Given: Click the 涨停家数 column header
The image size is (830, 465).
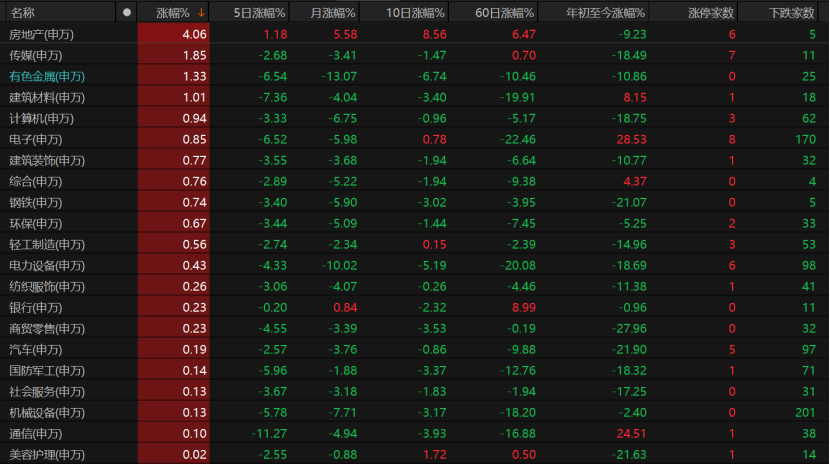Looking at the screenshot, I should point(711,13).
